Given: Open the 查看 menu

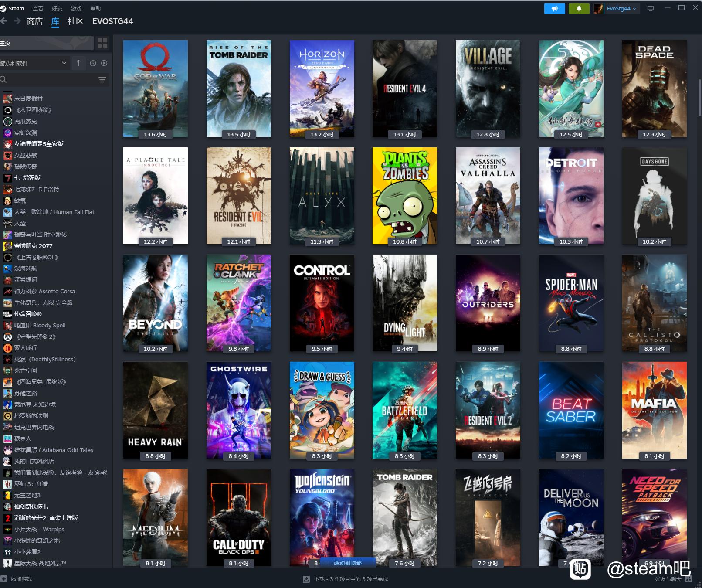Looking at the screenshot, I should pos(38,9).
